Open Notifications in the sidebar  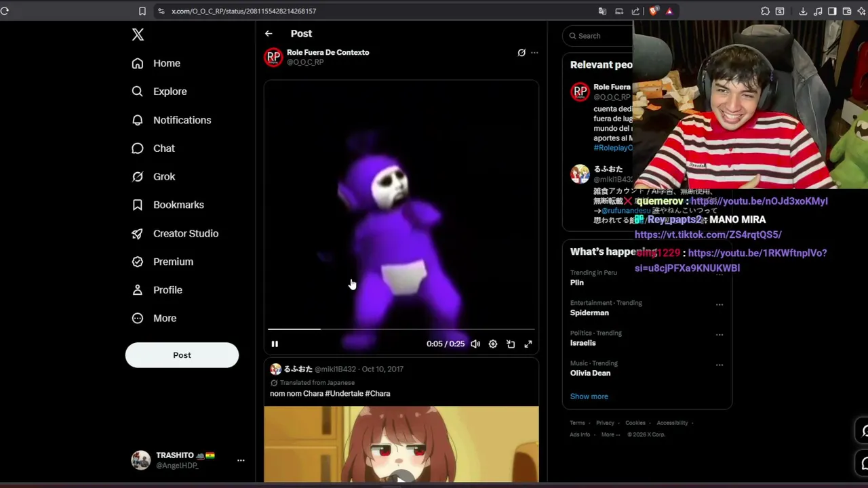pos(172,120)
